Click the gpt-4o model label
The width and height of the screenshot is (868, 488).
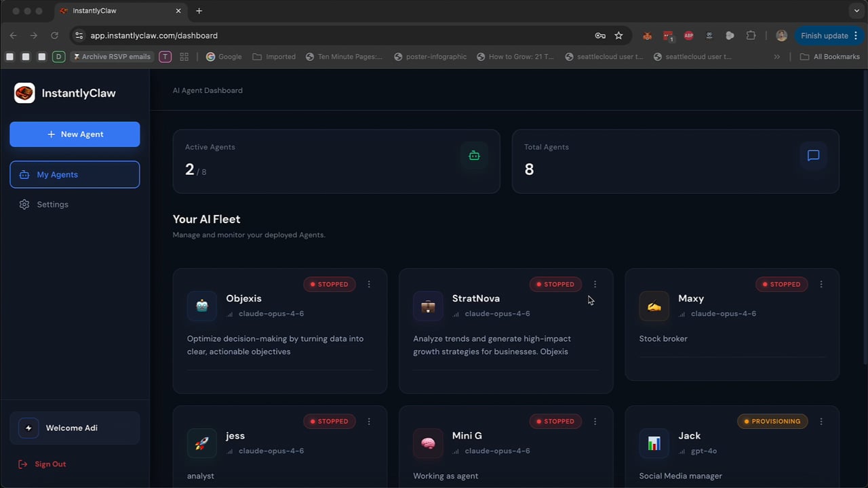click(704, 451)
